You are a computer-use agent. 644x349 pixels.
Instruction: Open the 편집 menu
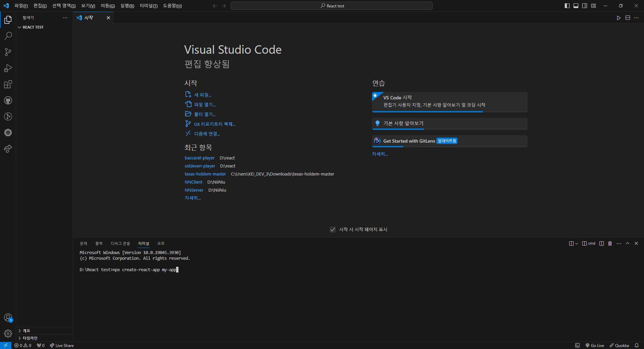point(40,6)
